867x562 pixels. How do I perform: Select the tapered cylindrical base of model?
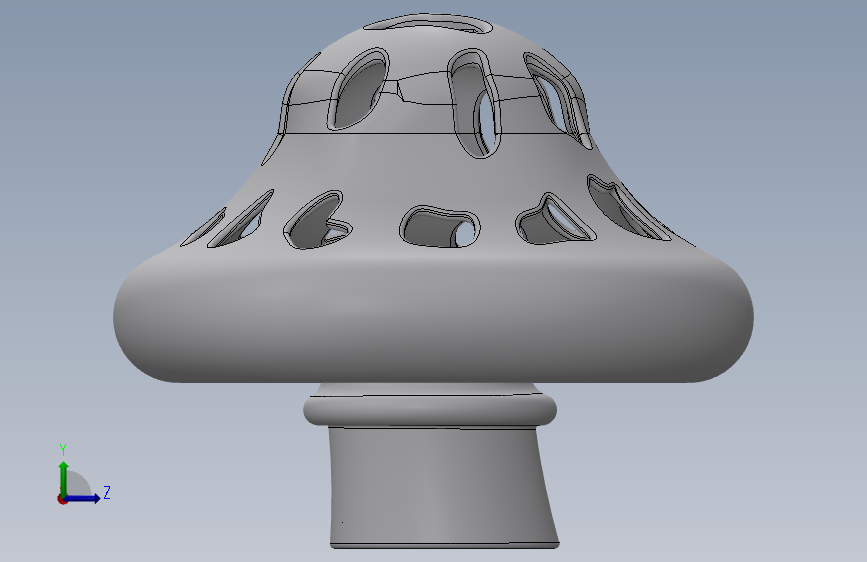(442, 486)
